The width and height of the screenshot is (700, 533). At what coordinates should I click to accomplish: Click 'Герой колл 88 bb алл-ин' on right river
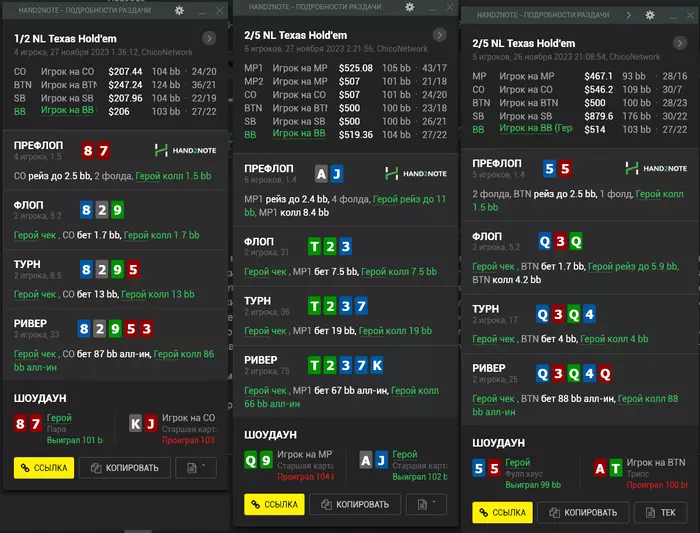[x=575, y=405]
